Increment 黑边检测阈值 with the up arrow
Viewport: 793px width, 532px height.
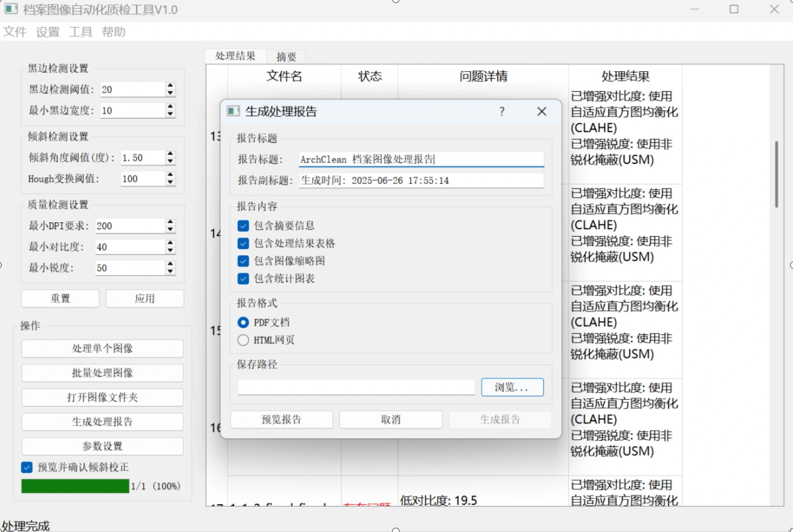pyautogui.click(x=170, y=86)
